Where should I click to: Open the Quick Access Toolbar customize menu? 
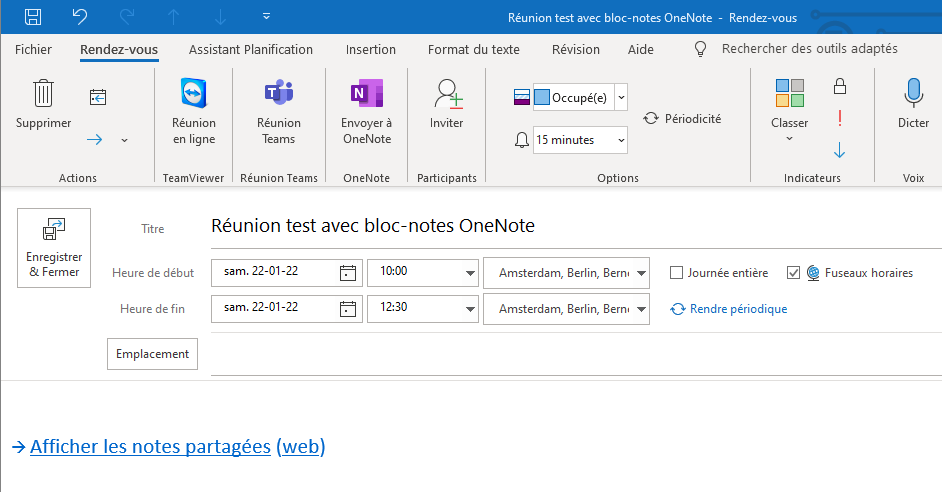pyautogui.click(x=266, y=16)
